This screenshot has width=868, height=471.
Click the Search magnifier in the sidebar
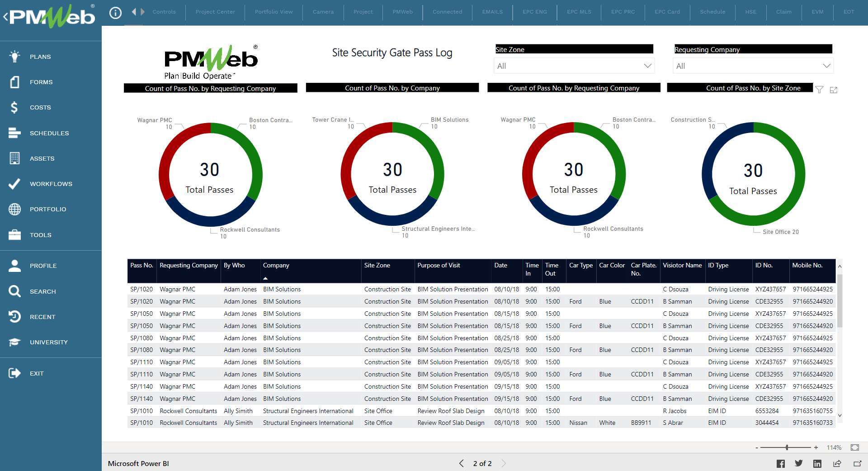coord(14,291)
